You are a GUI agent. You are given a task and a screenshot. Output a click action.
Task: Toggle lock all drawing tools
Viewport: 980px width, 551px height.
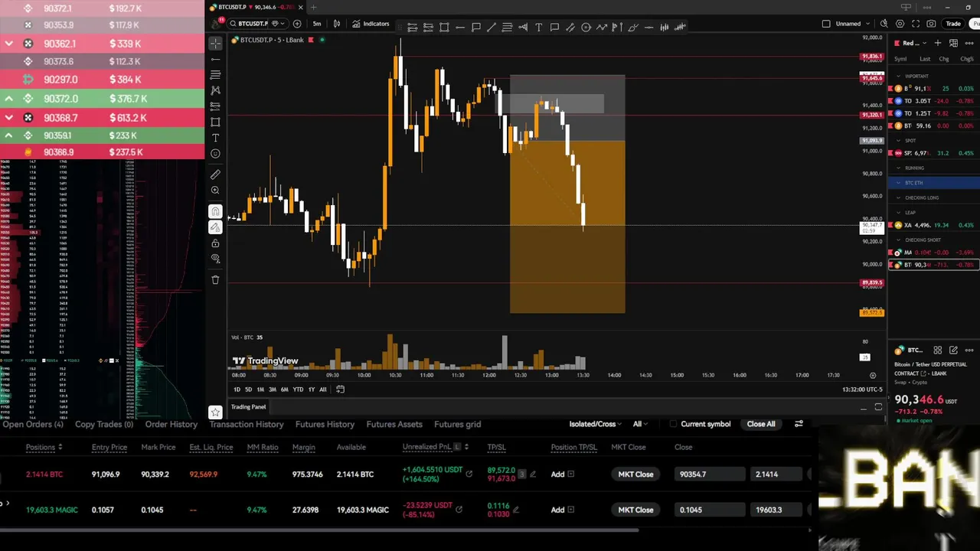coord(215,243)
